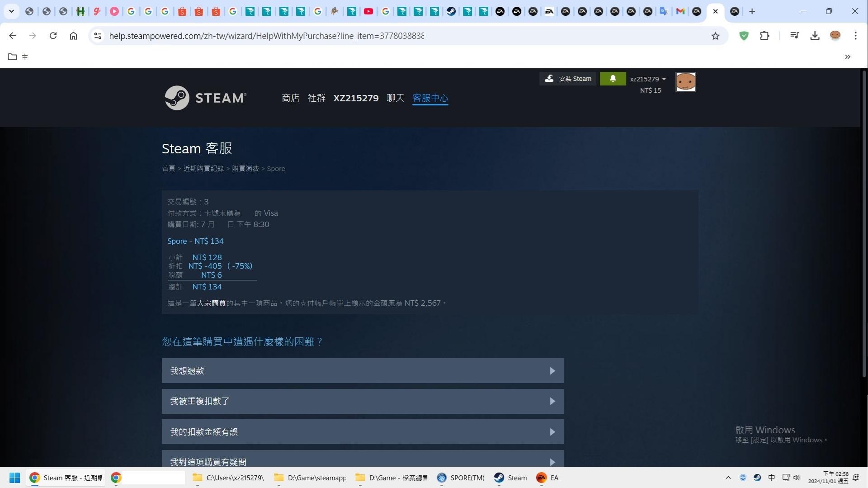
Task: Open the browser Extensions puzzle icon
Action: (x=764, y=36)
